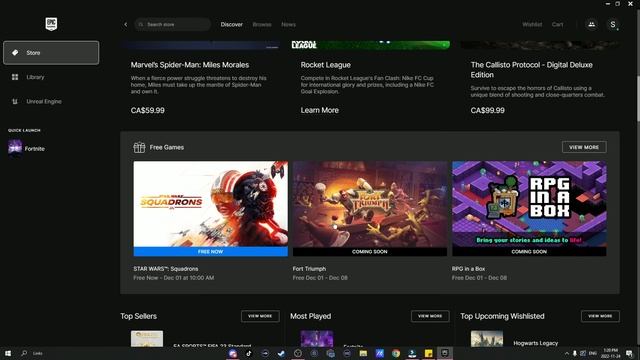Click View More for Top Sellers
640x360 pixels.
tap(260, 316)
